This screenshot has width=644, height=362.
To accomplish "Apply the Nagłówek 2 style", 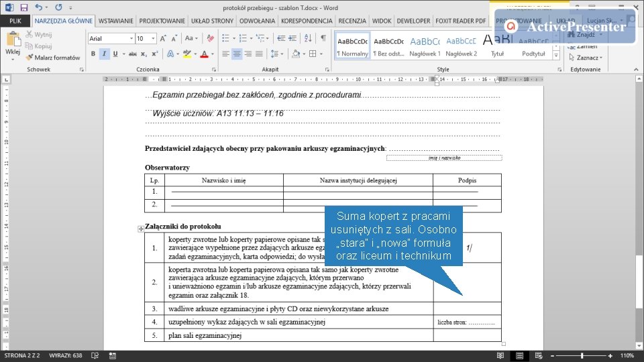I will pyautogui.click(x=461, y=46).
